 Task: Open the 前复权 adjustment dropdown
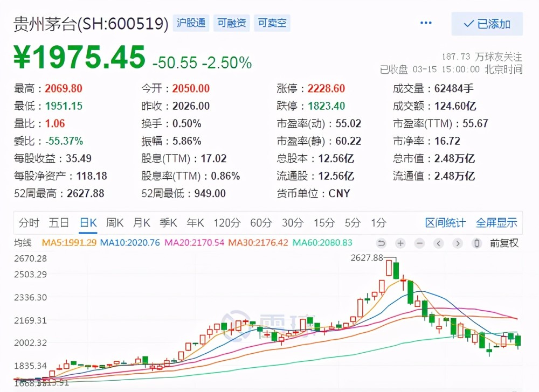504,243
